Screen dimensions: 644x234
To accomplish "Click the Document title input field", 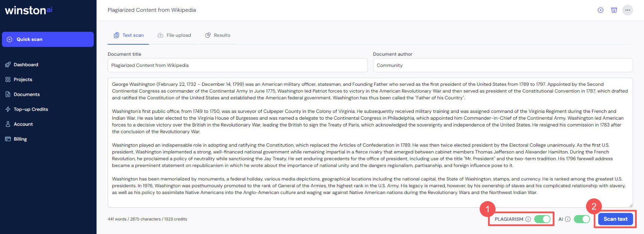I will coord(238,65).
